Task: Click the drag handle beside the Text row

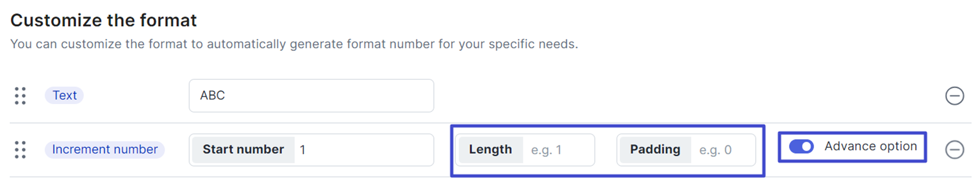Action: click(x=20, y=96)
